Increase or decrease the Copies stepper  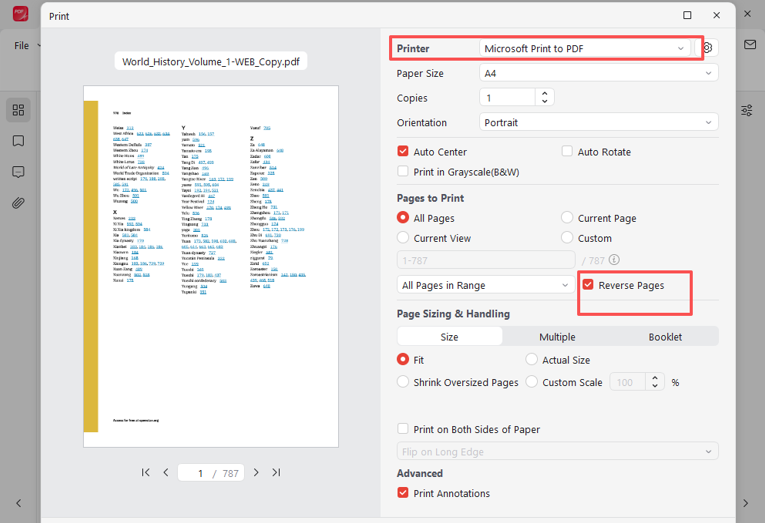coord(545,97)
